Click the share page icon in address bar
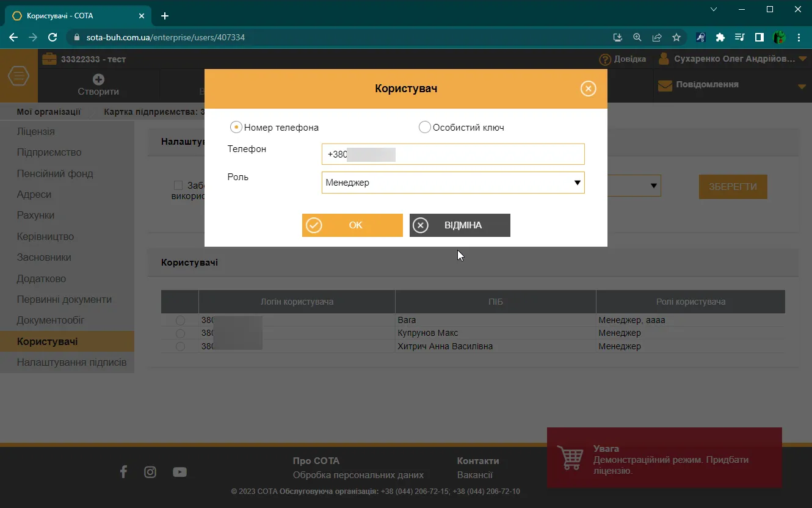This screenshot has width=812, height=508. click(x=657, y=37)
